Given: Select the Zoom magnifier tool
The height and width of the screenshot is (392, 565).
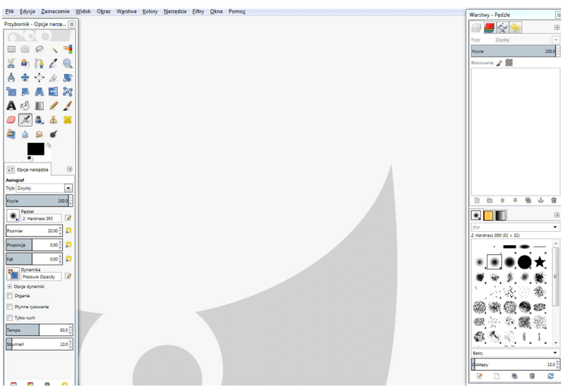Looking at the screenshot, I should pyautogui.click(x=68, y=64).
